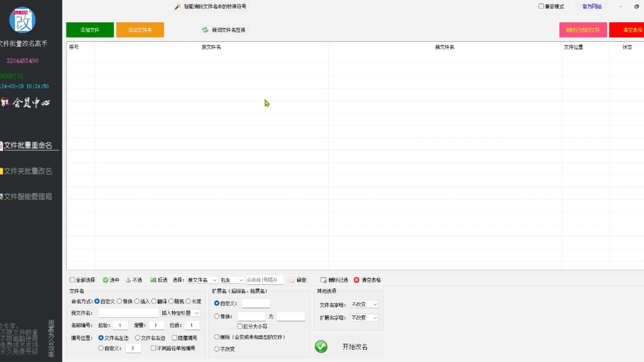Click the green check 选中 icon
The height and width of the screenshot is (362, 644).
[x=105, y=280]
